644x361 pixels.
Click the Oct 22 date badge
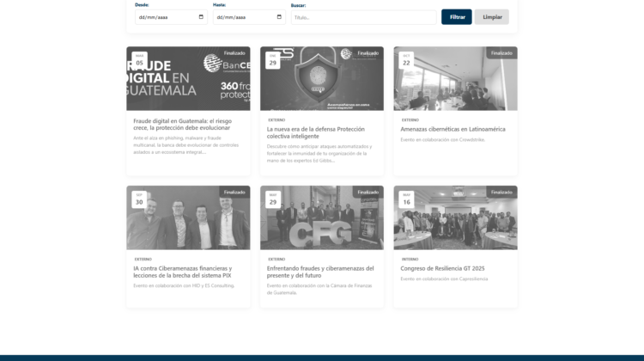[406, 61]
